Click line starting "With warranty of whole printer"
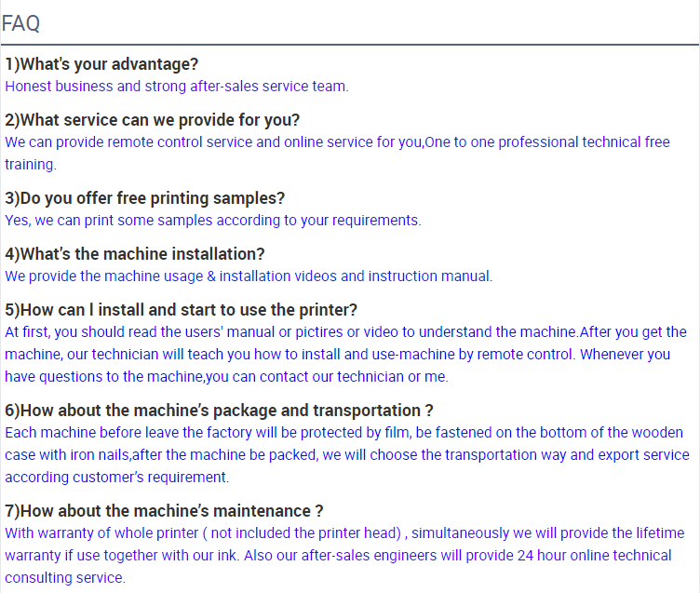Image resolution: width=700 pixels, height=593 pixels. point(344,533)
